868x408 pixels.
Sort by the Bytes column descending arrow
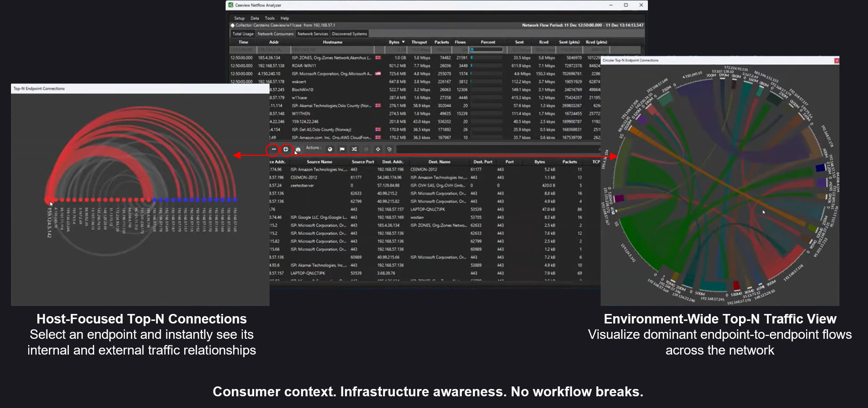(403, 42)
